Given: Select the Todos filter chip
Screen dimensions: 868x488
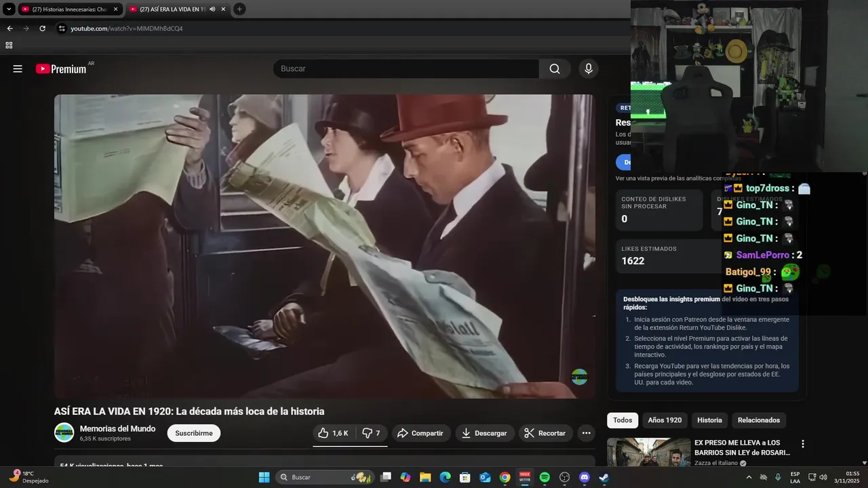Looking at the screenshot, I should pos(623,420).
